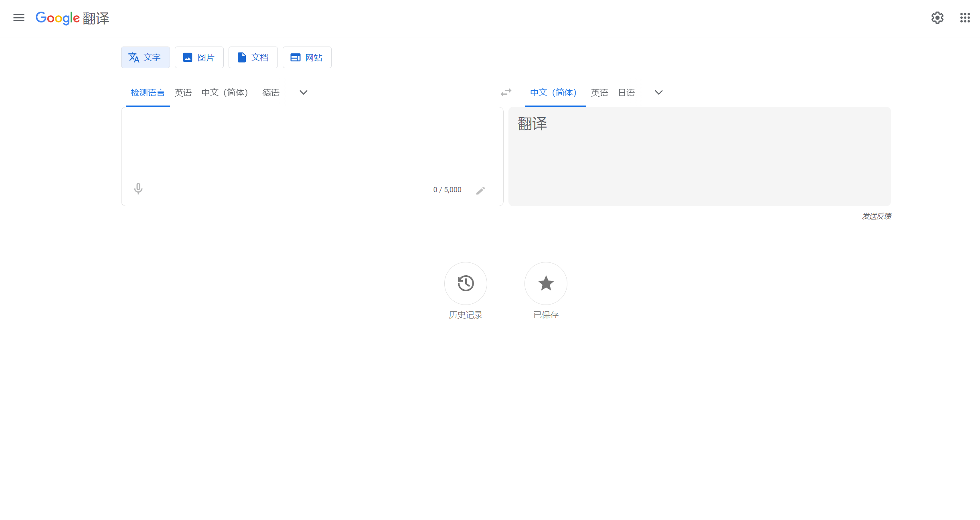The width and height of the screenshot is (980, 520).
Task: Click the 发送反馈 feedback link
Action: pyautogui.click(x=876, y=216)
